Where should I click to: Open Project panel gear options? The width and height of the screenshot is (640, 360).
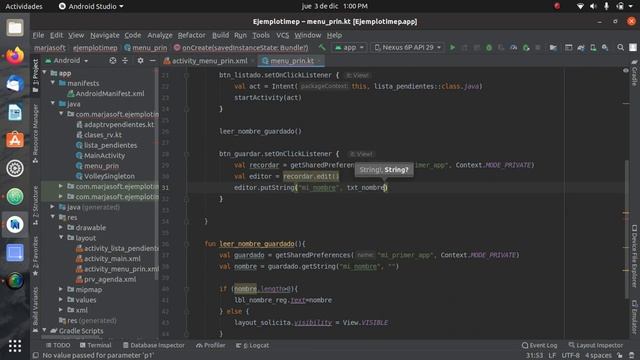click(x=140, y=60)
